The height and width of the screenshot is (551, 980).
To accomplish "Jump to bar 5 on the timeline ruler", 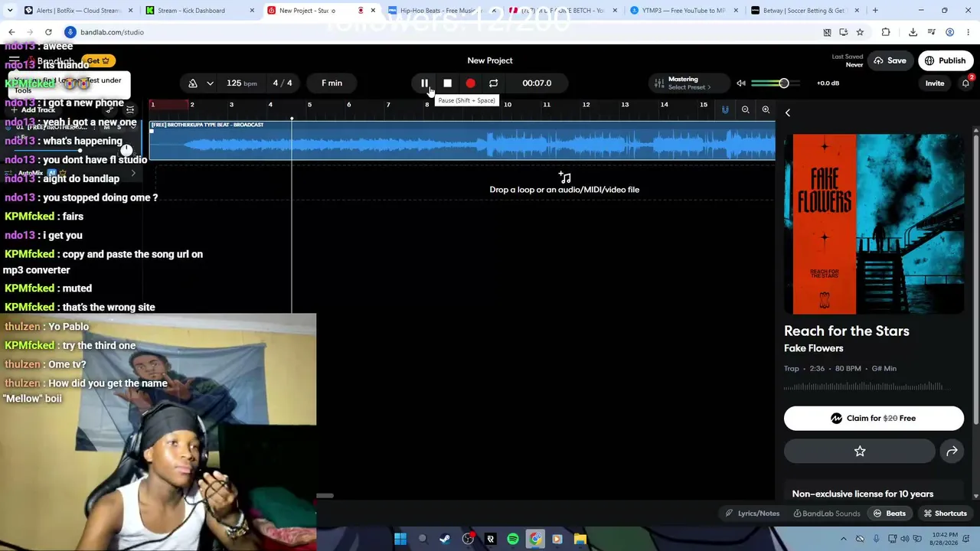I will (x=309, y=105).
